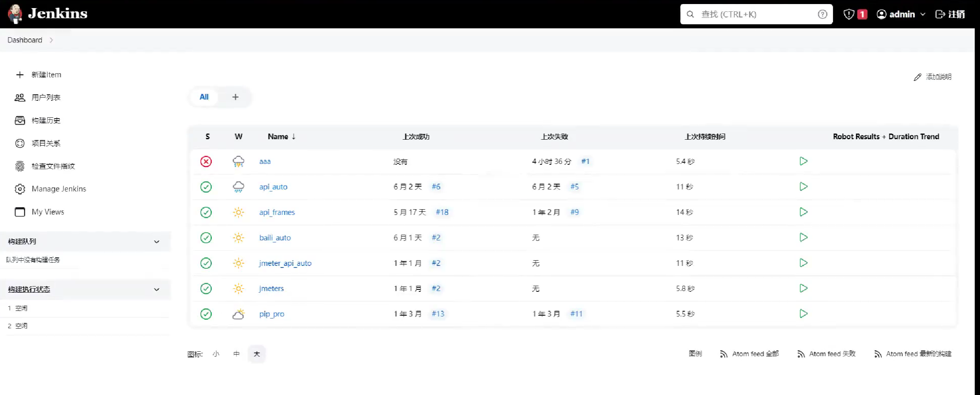Open Atom feed 最新的构建 link
Viewport: 980px width, 395px height.
[x=913, y=354]
